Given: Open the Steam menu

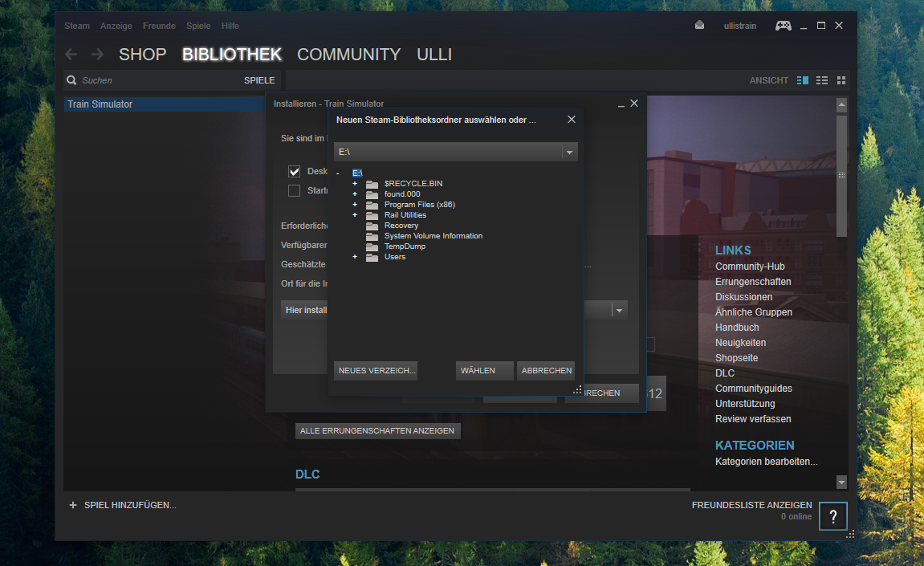Looking at the screenshot, I should tap(77, 26).
